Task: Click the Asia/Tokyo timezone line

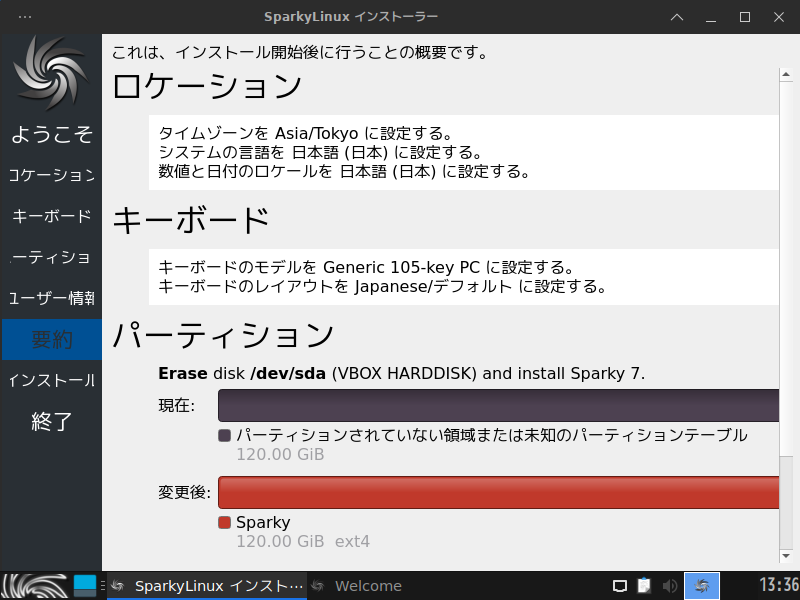Action: 306,134
